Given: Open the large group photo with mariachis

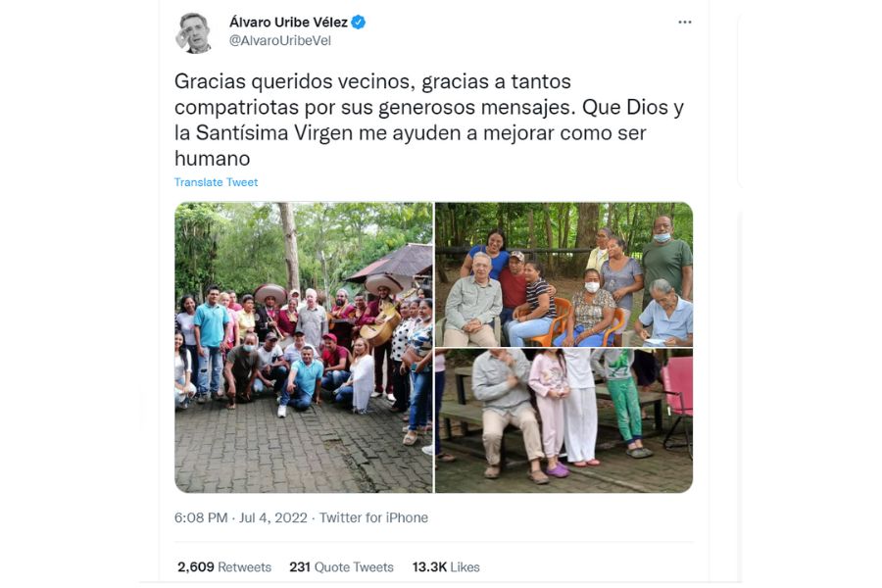Looking at the screenshot, I should tap(304, 348).
